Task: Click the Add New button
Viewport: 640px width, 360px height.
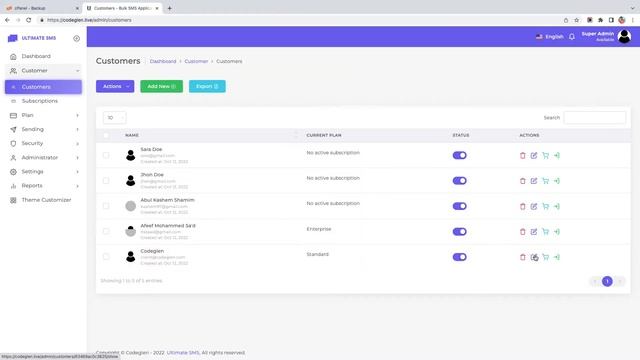Action: point(162,86)
